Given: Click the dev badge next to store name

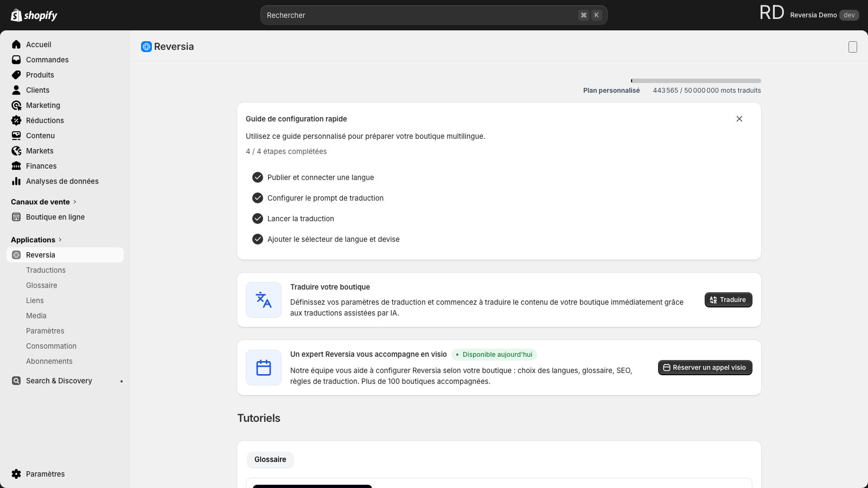Looking at the screenshot, I should point(849,15).
